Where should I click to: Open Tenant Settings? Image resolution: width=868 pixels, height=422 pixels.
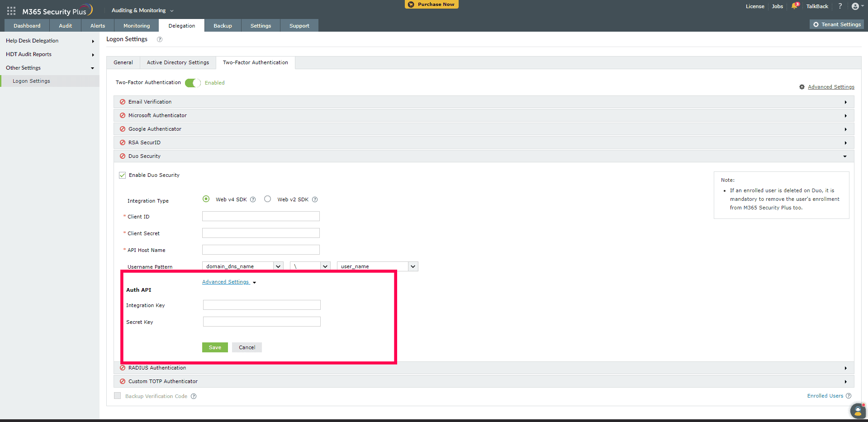click(837, 24)
